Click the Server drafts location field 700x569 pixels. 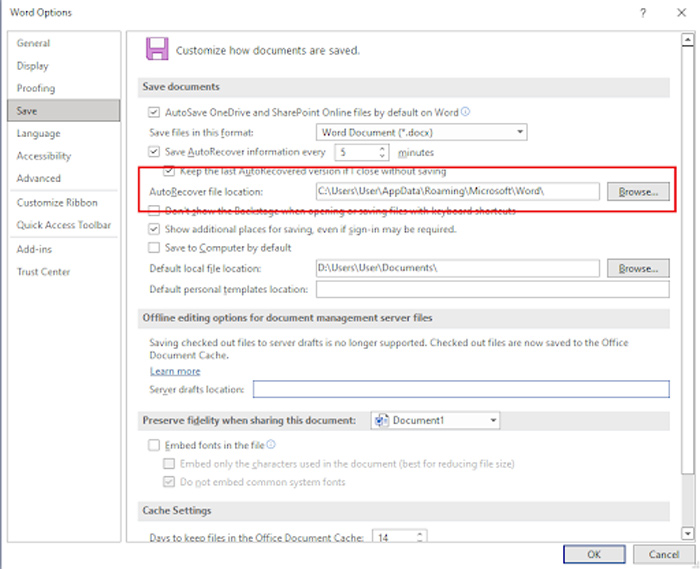coord(460,389)
